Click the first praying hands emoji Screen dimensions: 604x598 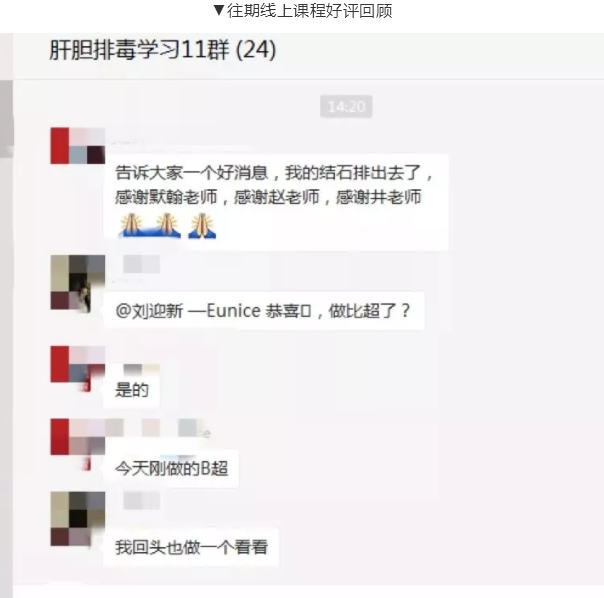[131, 225]
